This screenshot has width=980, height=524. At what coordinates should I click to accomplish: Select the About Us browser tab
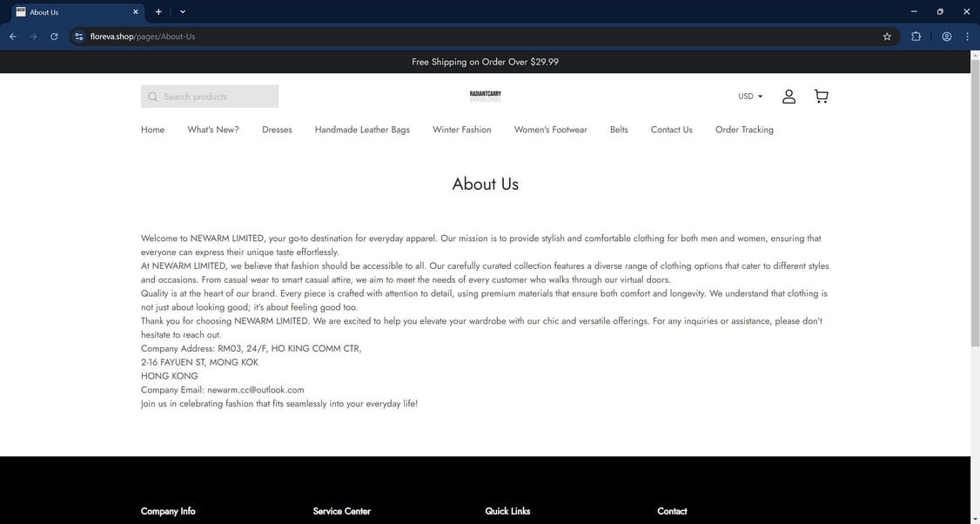coord(78,12)
